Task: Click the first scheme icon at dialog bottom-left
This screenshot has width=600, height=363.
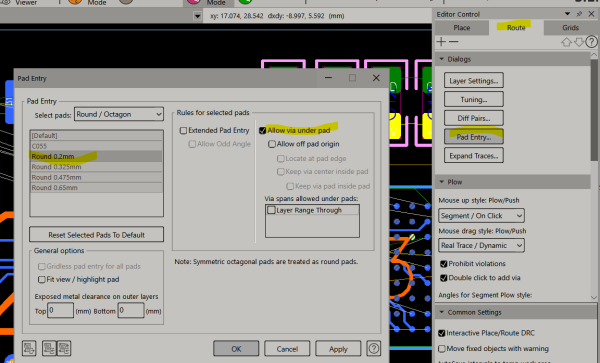Action: click(29, 348)
